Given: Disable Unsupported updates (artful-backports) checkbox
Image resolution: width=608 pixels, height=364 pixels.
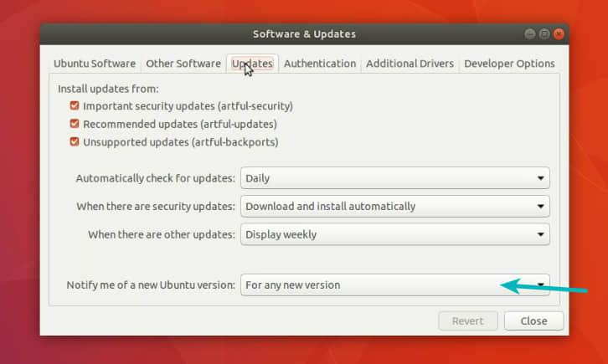Looking at the screenshot, I should pyautogui.click(x=75, y=142).
